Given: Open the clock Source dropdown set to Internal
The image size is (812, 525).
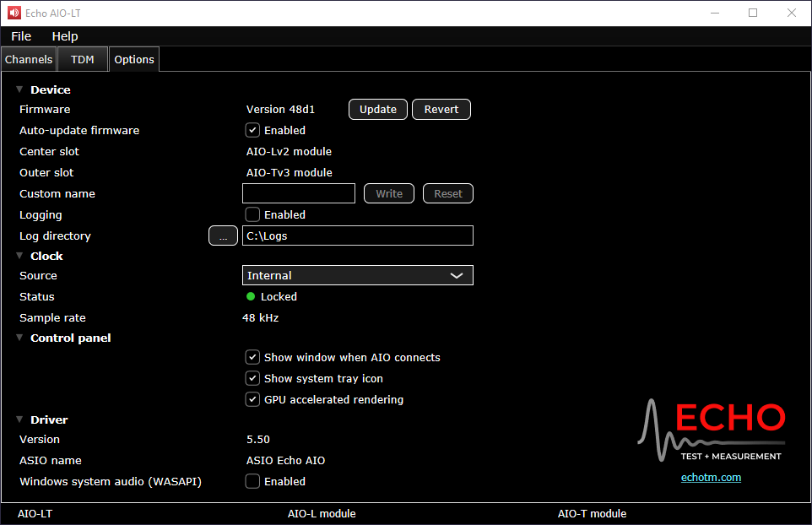Looking at the screenshot, I should [x=357, y=275].
